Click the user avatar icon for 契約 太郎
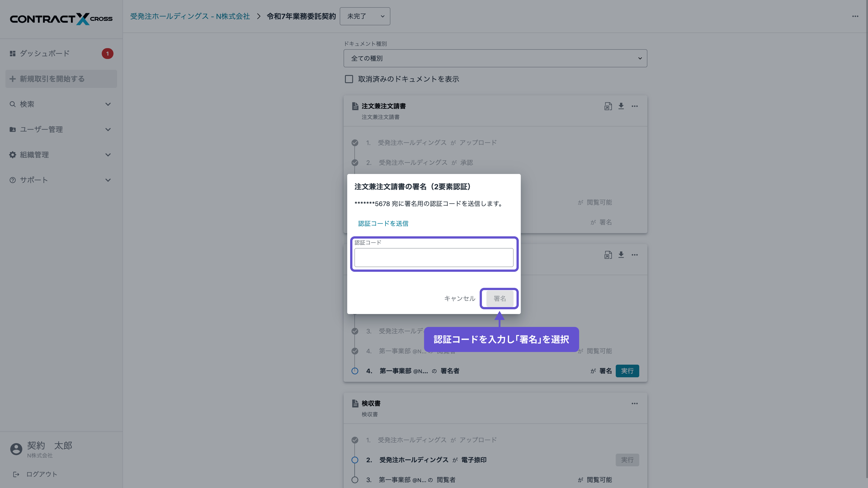Screen dimensions: 868x488 click(x=16, y=449)
